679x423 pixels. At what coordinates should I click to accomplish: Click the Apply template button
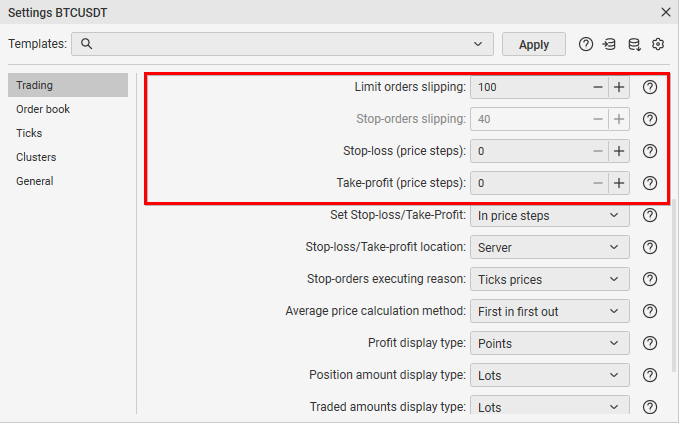534,44
